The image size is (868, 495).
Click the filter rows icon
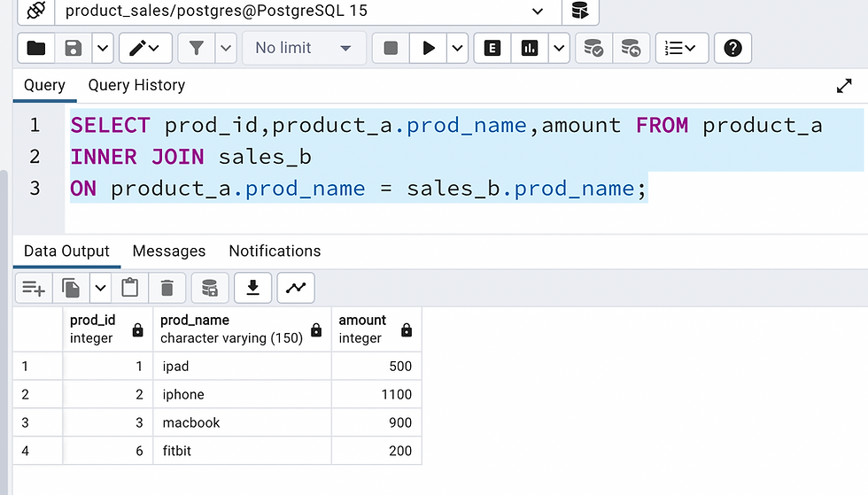pyautogui.click(x=196, y=48)
